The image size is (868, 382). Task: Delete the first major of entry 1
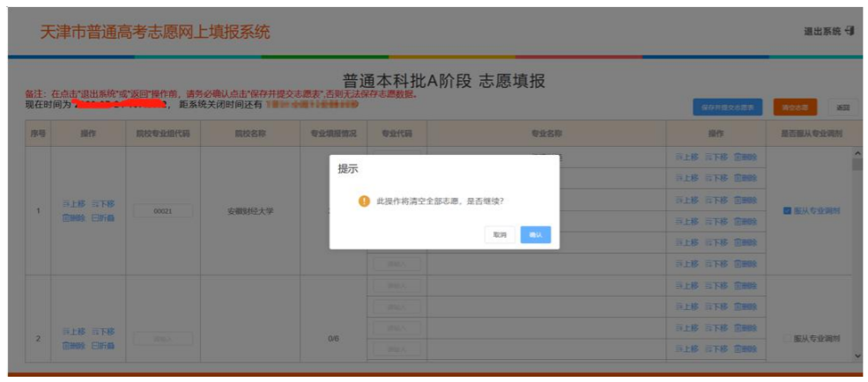746,158
